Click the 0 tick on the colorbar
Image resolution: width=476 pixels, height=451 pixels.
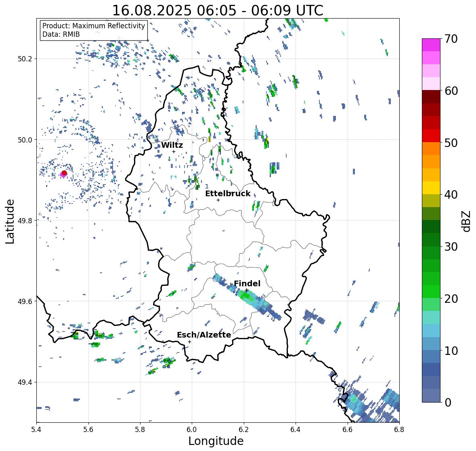tap(448, 403)
